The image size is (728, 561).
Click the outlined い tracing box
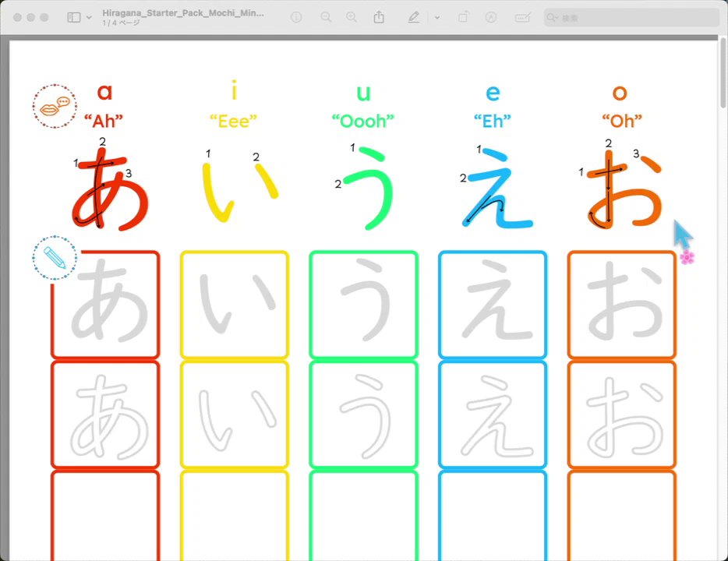point(235,415)
